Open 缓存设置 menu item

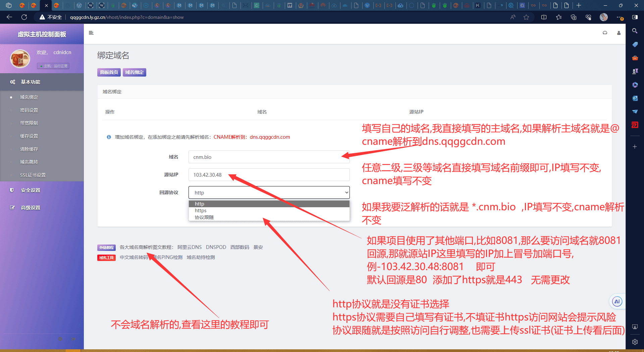tap(29, 136)
